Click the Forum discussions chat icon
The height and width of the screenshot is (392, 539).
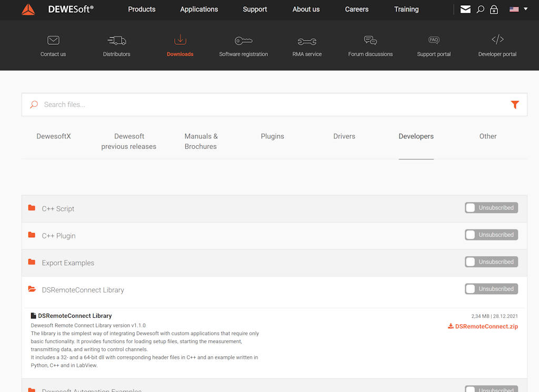coord(370,40)
